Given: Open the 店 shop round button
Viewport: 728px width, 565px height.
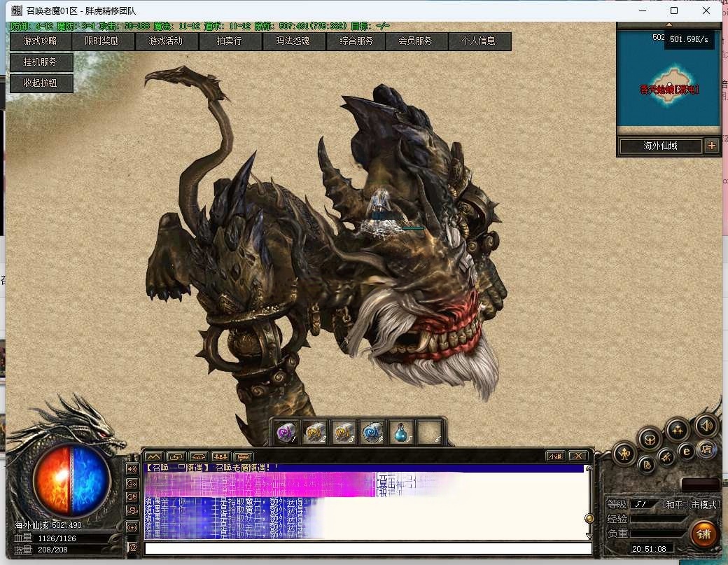Looking at the screenshot, I should (x=706, y=449).
